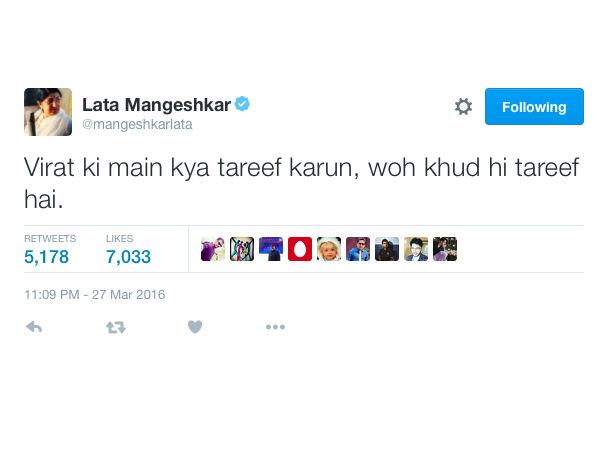600x450 pixels.
Task: Select the first liker avatar in purple
Action: pos(213,249)
